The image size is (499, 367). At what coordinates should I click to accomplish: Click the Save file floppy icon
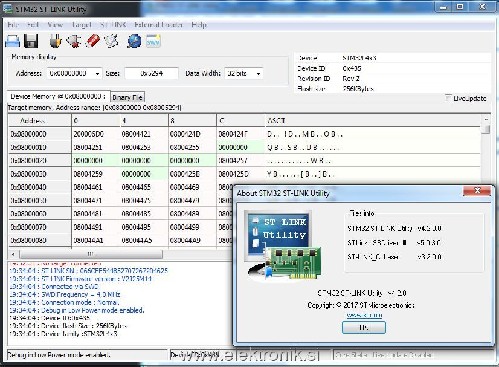click(31, 41)
